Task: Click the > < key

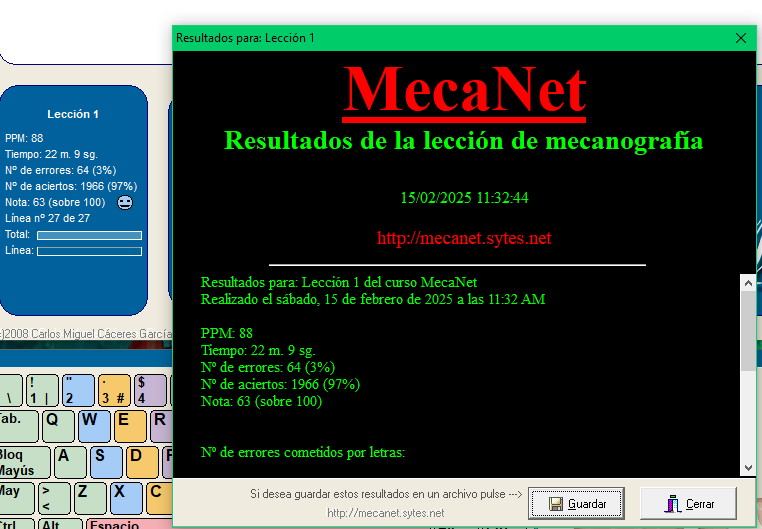Action: [x=54, y=498]
